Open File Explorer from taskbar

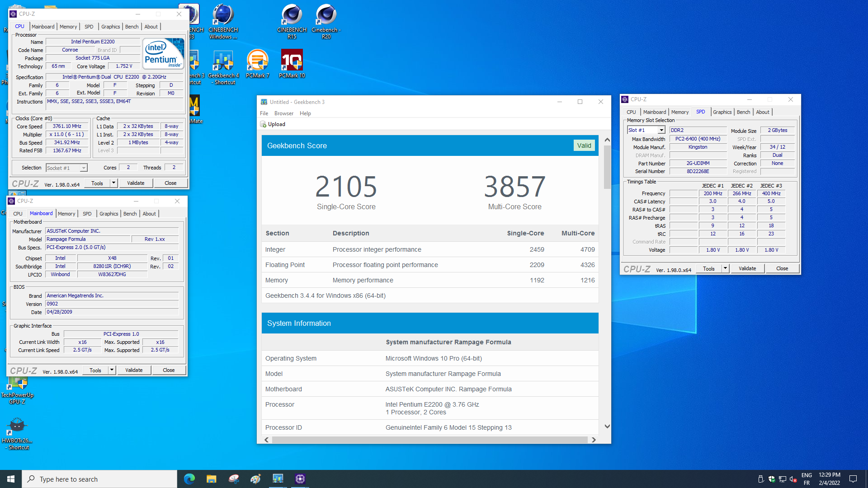(212, 479)
